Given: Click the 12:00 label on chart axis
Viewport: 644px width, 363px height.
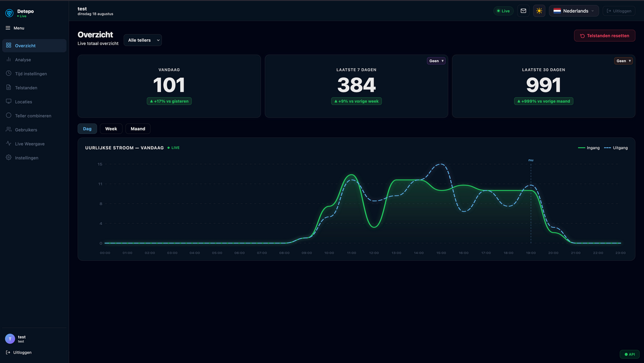Looking at the screenshot, I should 374,253.
